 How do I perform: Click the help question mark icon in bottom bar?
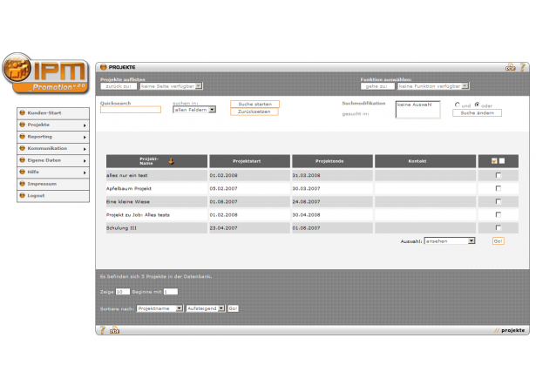[102, 330]
